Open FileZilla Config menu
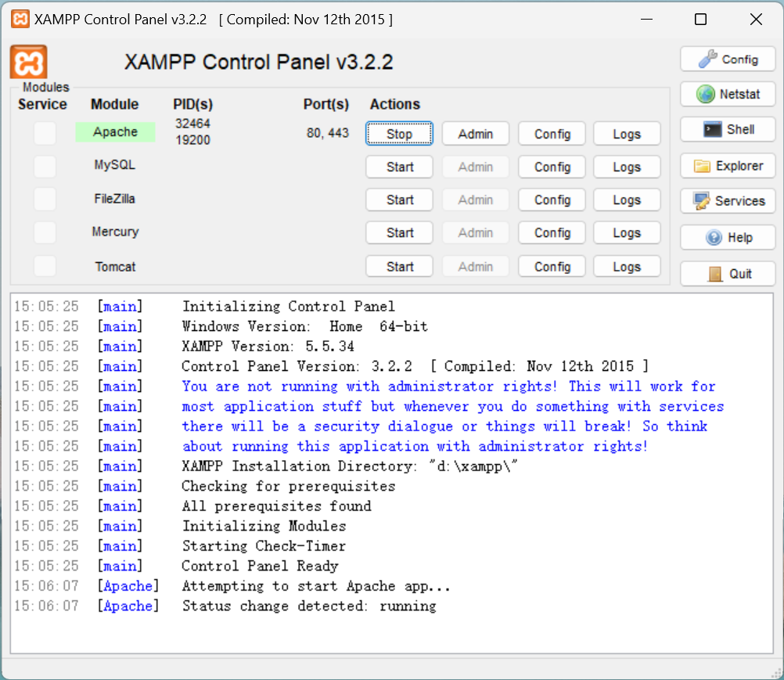The image size is (784, 680). pyautogui.click(x=552, y=200)
